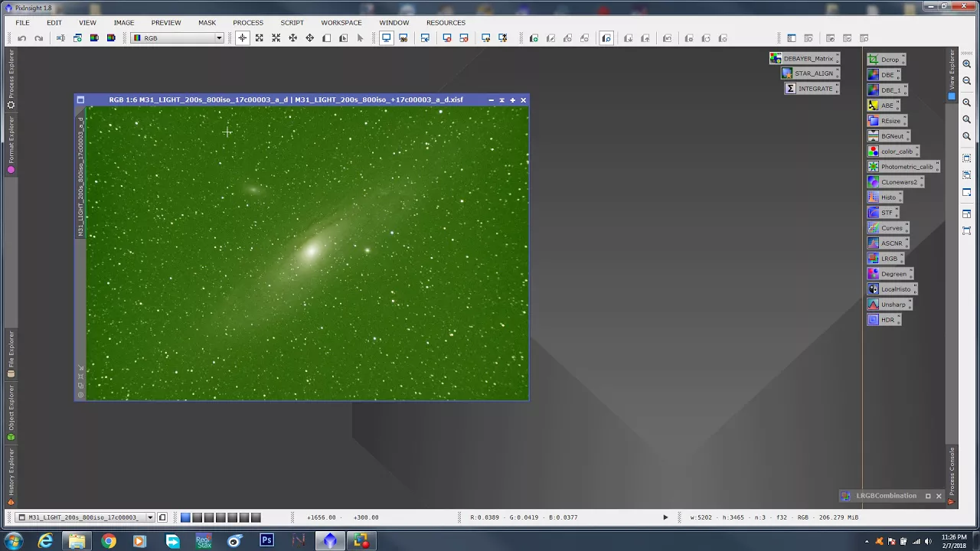Open the IMAGE menu
Image resolution: width=980 pixels, height=551 pixels.
[123, 23]
